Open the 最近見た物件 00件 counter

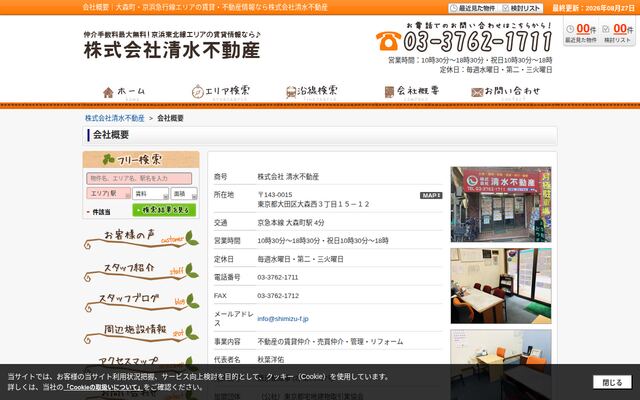tap(581, 33)
